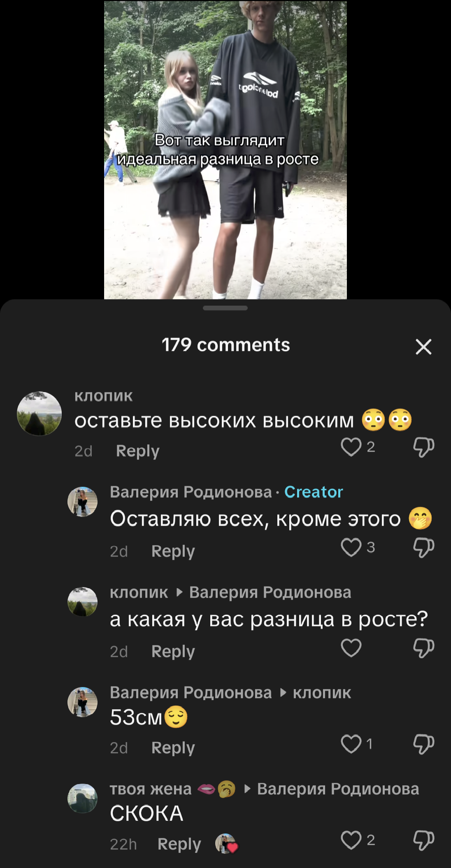
Task: Open Валерия Родионова creator username link
Action: [191, 492]
